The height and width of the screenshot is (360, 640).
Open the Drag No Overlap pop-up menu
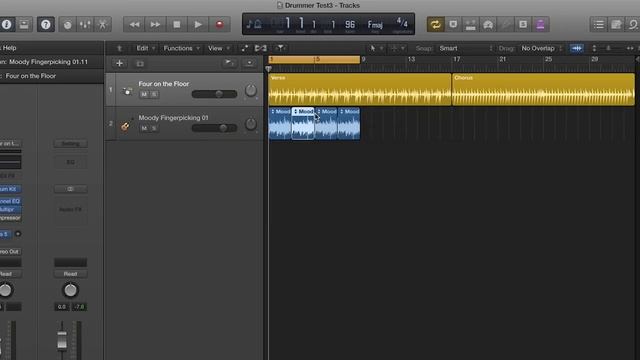(542, 48)
